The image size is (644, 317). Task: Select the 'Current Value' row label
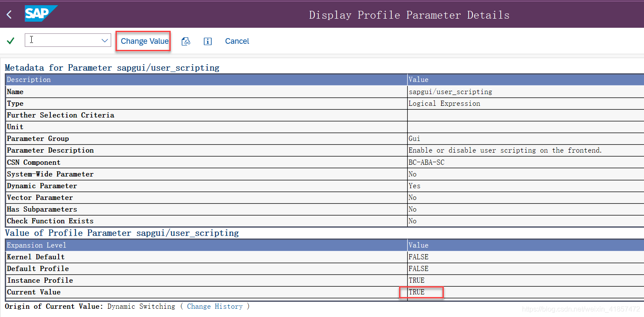coord(34,292)
